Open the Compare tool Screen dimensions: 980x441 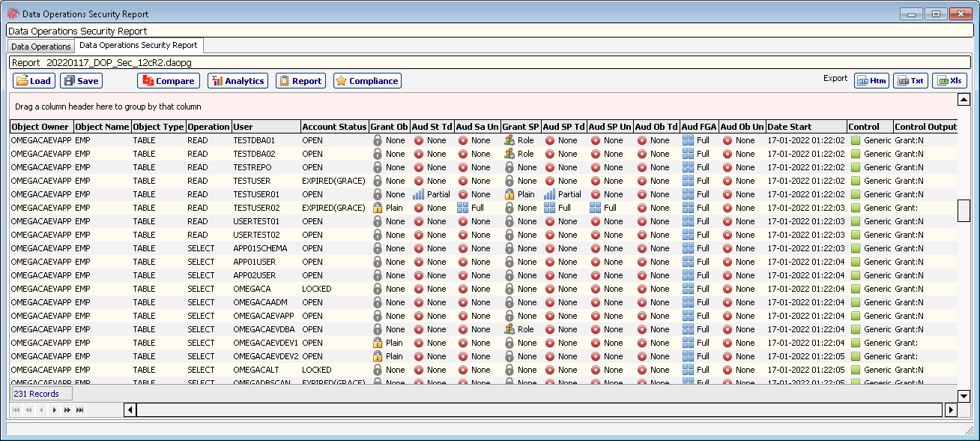click(x=169, y=81)
